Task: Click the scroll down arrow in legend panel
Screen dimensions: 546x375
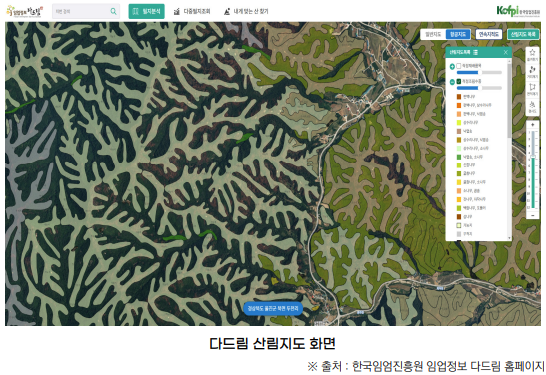Action: point(509,238)
